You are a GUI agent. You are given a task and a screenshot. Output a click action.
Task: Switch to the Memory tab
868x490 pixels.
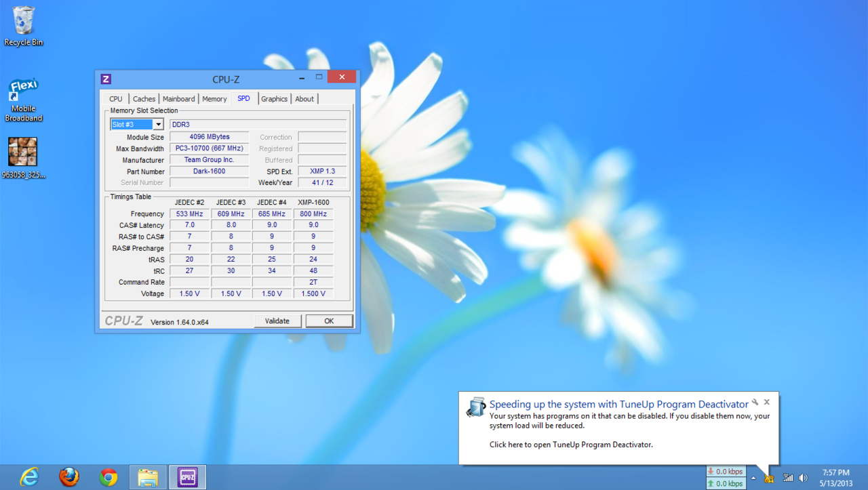(214, 99)
